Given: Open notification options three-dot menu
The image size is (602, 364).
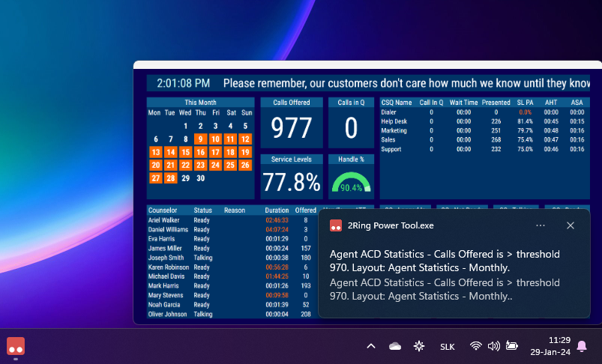Looking at the screenshot, I should pos(541,225).
